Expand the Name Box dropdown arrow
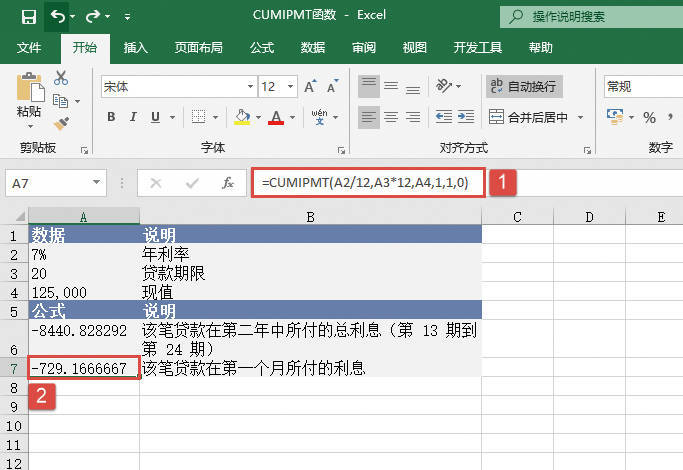 [x=97, y=183]
